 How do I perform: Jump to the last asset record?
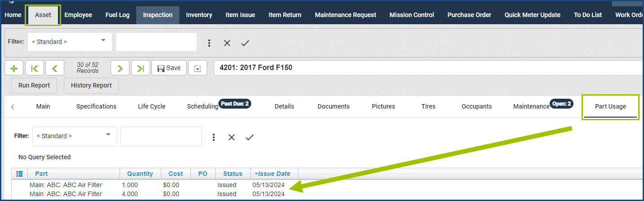click(x=140, y=68)
